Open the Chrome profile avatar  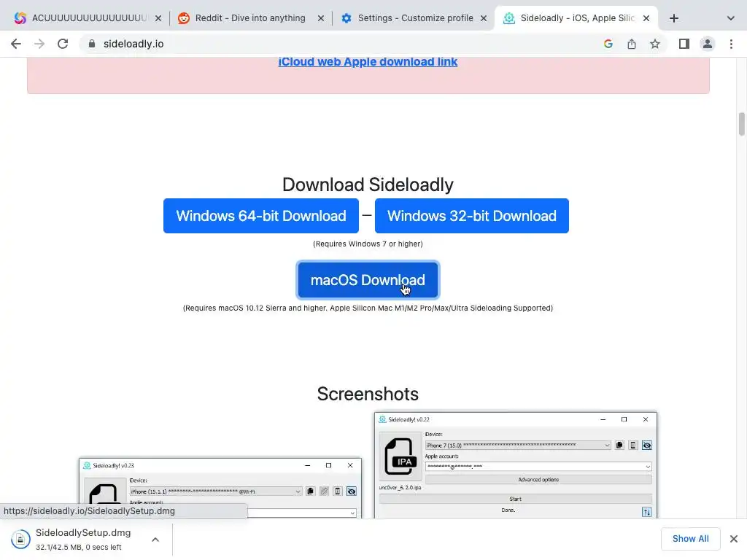708,44
